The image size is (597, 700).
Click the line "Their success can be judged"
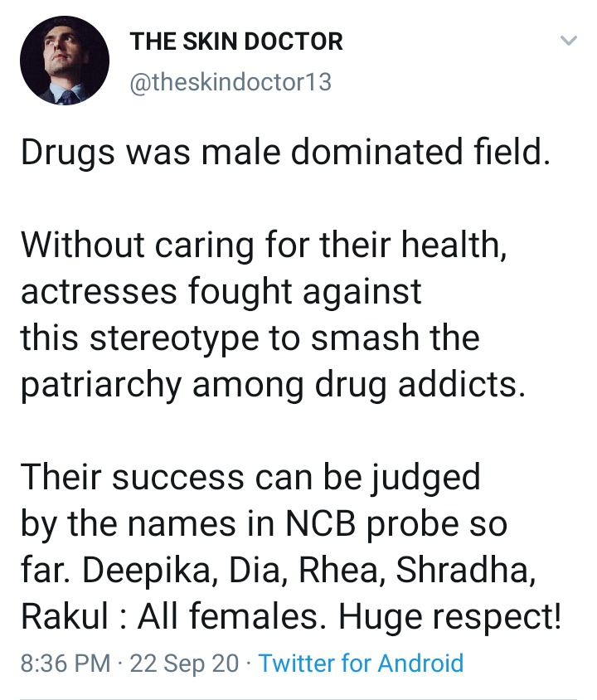click(x=250, y=477)
